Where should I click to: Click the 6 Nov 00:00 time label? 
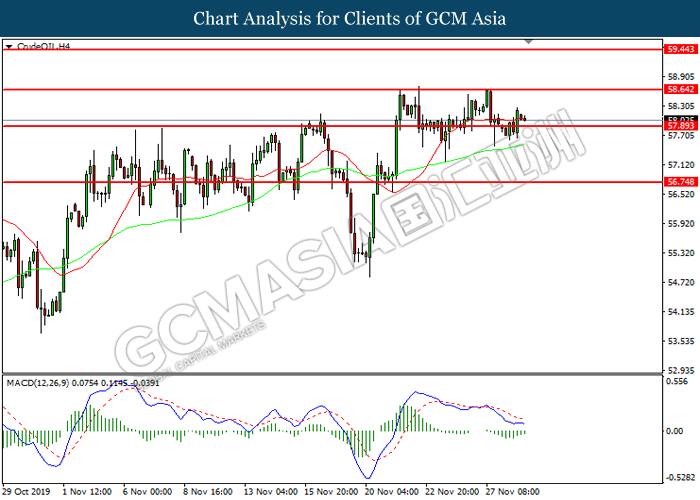(147, 492)
